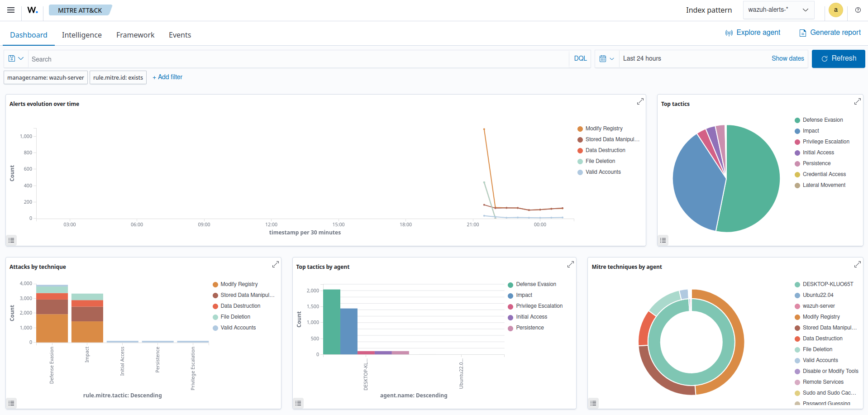Screen dimensions: 868x415
Task: Expand the Mitre techniques by agent panel
Action: pyautogui.click(x=858, y=264)
